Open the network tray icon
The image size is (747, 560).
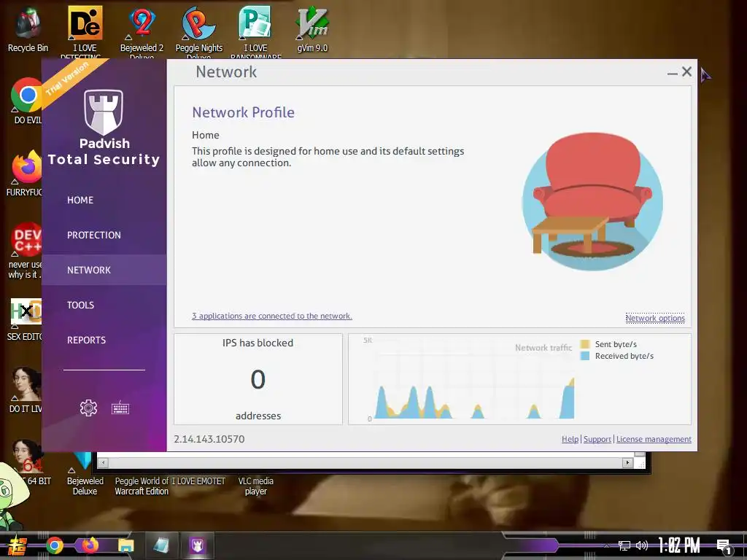pyautogui.click(x=624, y=545)
